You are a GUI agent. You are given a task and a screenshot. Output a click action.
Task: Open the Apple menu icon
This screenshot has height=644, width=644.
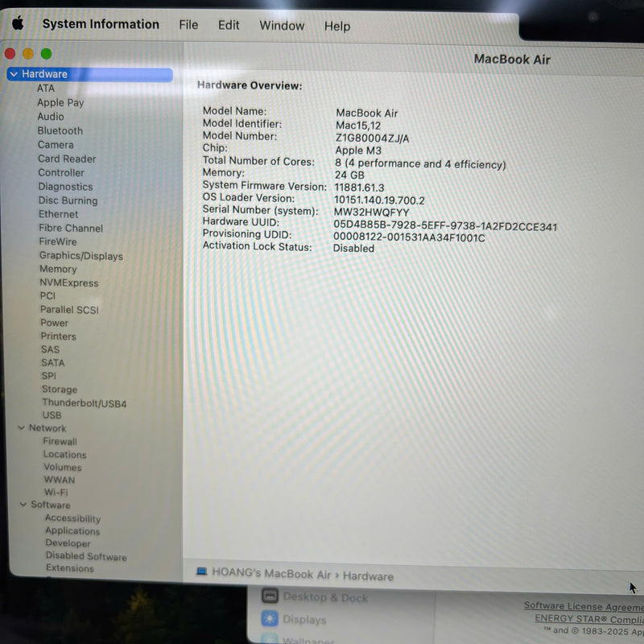click(x=17, y=23)
